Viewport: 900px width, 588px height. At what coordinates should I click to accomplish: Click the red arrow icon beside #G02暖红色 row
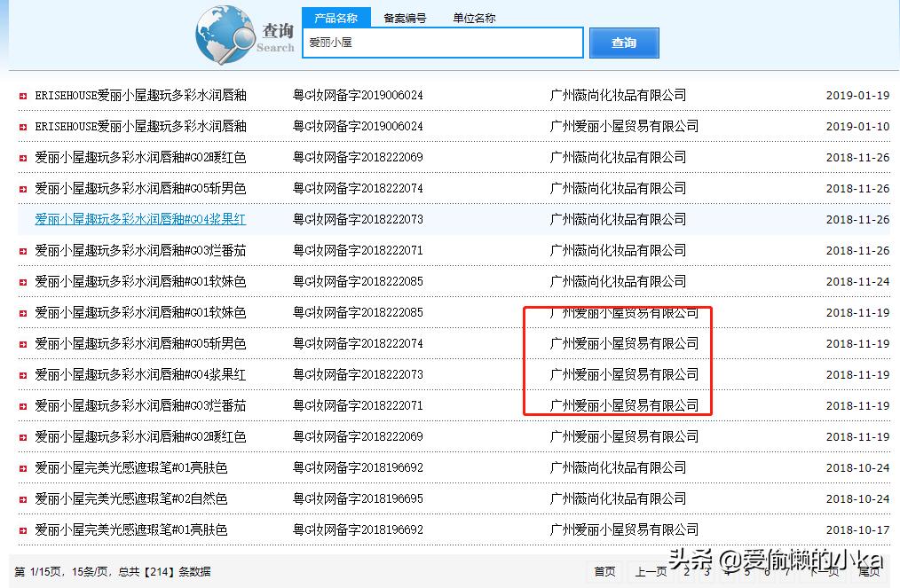coord(21,157)
